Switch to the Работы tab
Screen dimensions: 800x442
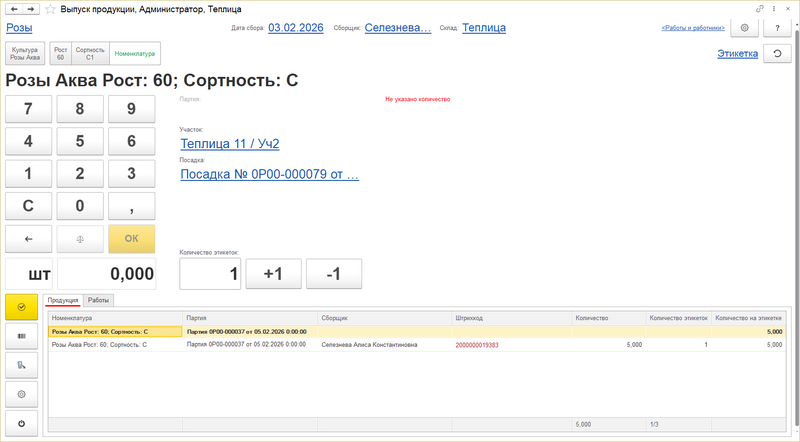[x=98, y=300]
